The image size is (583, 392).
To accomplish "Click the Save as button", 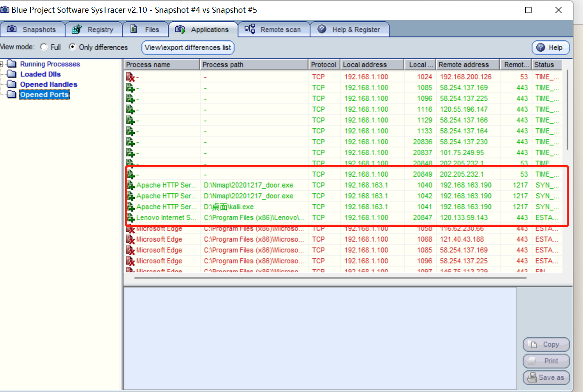I will pos(546,377).
